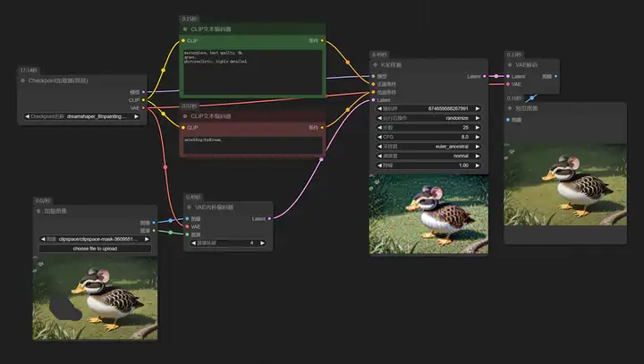Screen dimensions: 644x364
Task: Collapse the Checkpoint loader node via its title dot
Action: [x=22, y=80]
